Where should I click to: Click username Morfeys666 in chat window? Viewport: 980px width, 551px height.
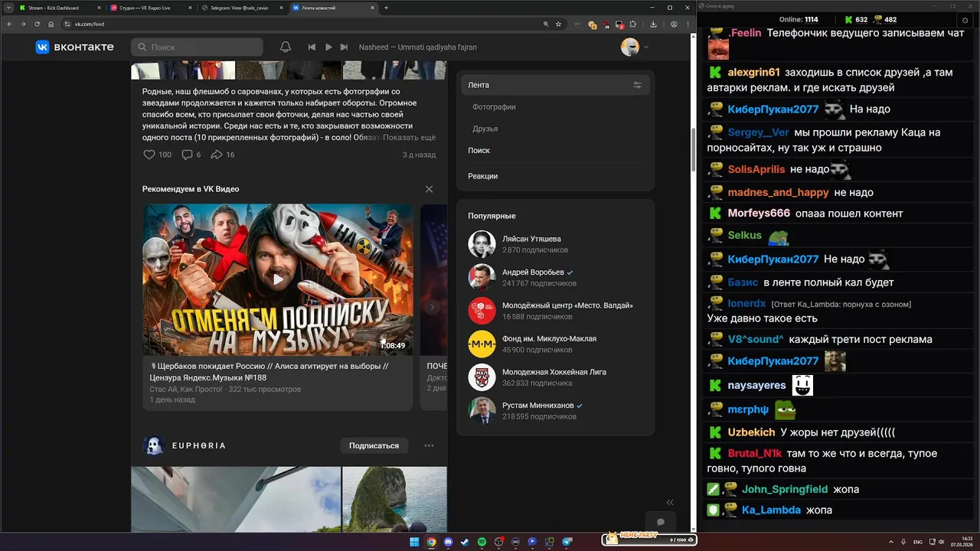(759, 214)
